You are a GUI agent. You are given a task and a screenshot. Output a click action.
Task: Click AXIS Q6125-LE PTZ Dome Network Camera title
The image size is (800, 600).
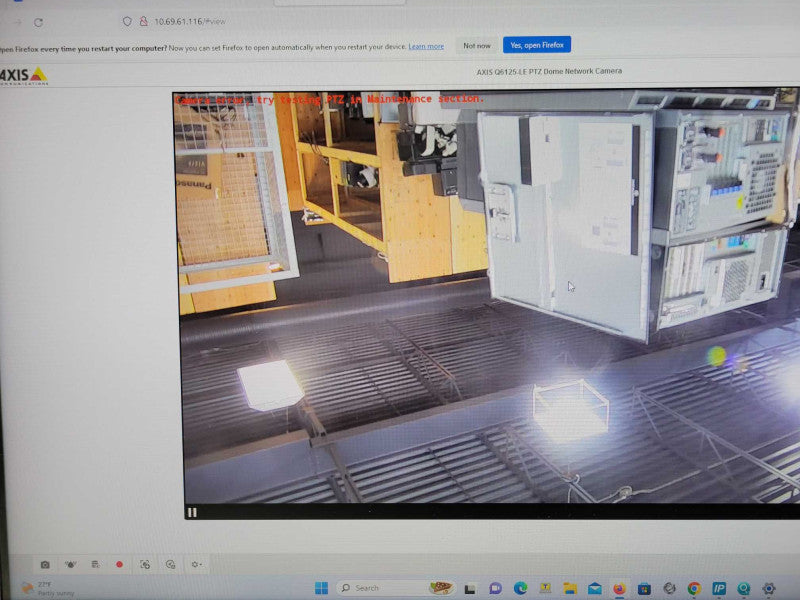point(549,71)
